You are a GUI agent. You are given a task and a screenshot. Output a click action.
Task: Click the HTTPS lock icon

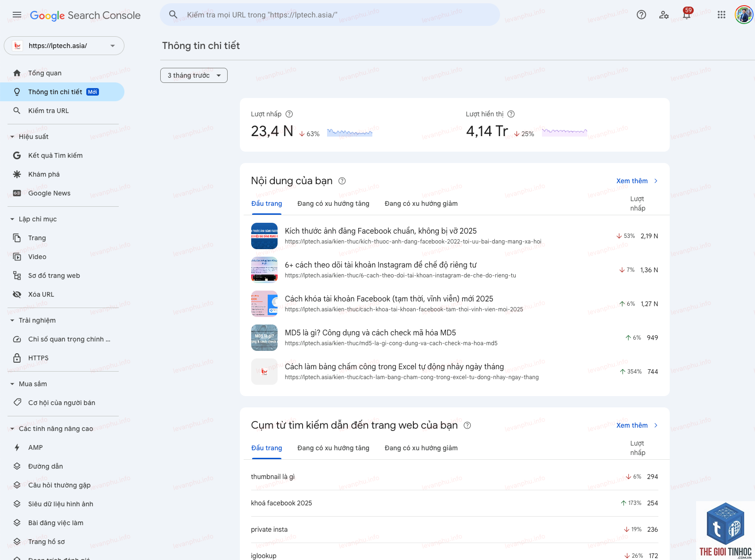tap(17, 358)
